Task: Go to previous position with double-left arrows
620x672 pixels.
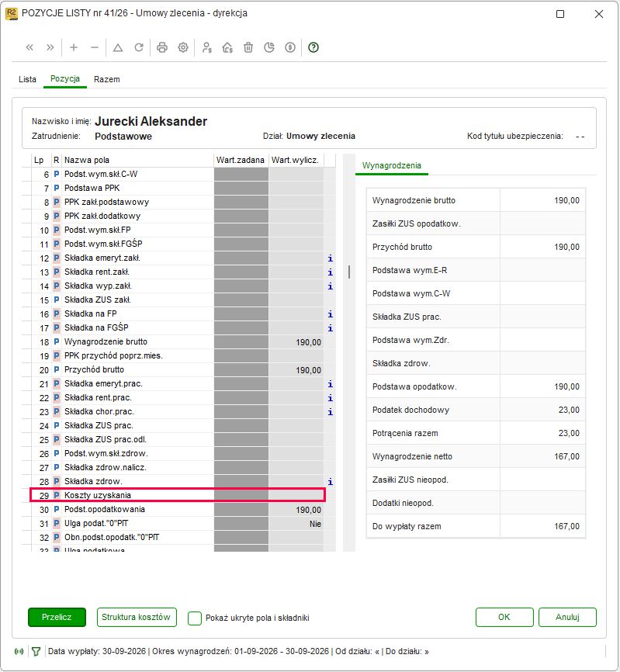Action: click(x=29, y=47)
